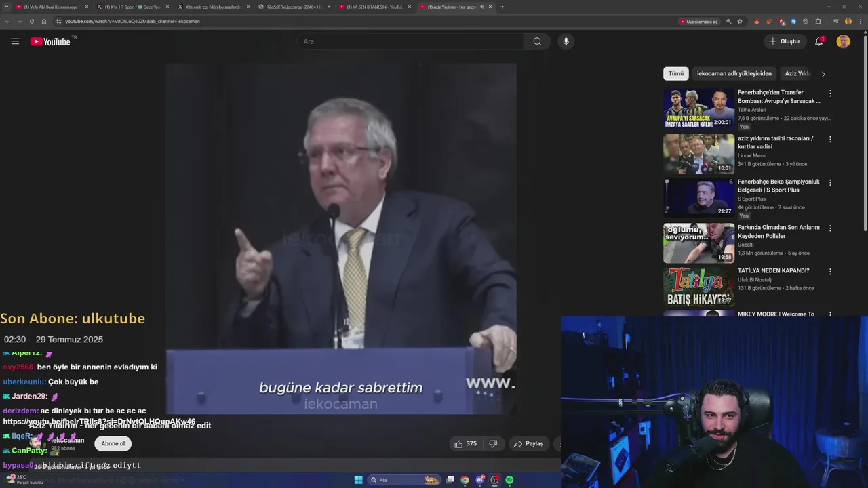The image size is (868, 488).
Task: Open options for TATİLYA NEDEN KAPANDI video
Action: tap(830, 272)
